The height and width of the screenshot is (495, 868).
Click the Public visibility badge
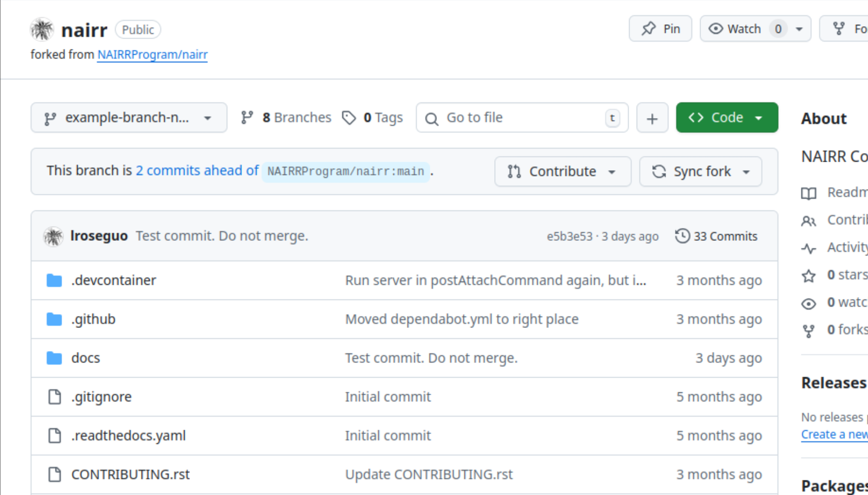[x=138, y=30]
